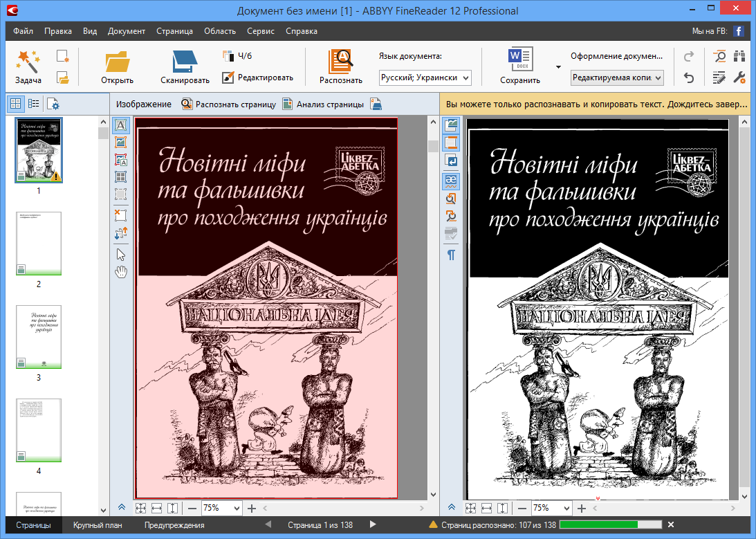Go to previous page arrow

coord(268,524)
